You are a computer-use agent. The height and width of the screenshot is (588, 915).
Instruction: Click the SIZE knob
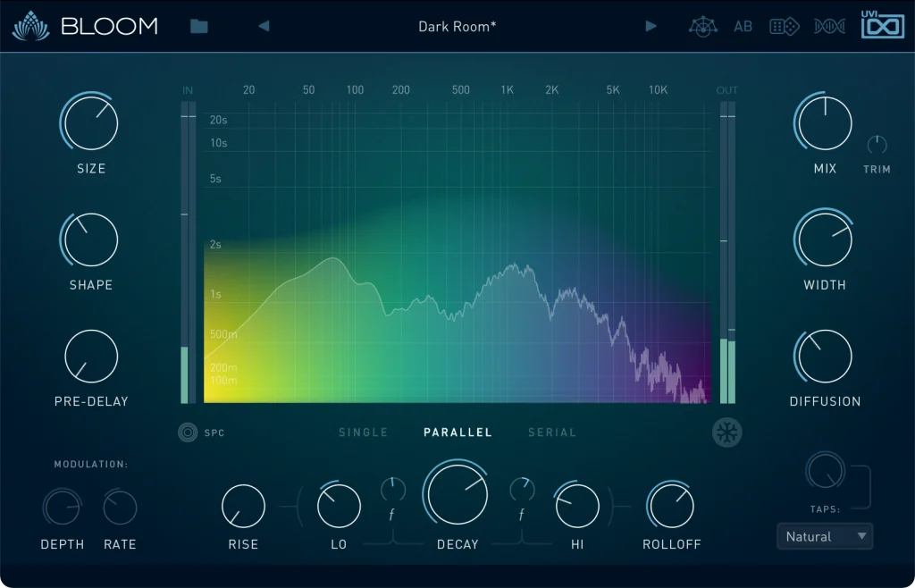[x=90, y=123]
